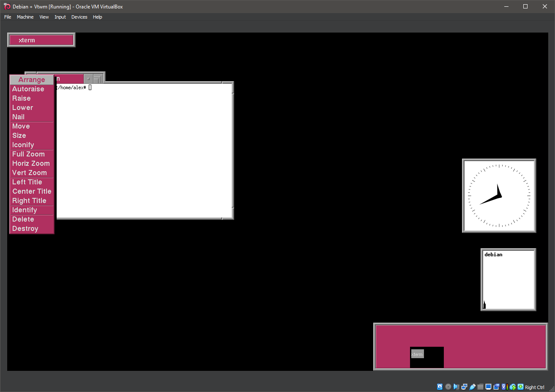Click the optical drive status icon
555x392 pixels.
coord(448,386)
